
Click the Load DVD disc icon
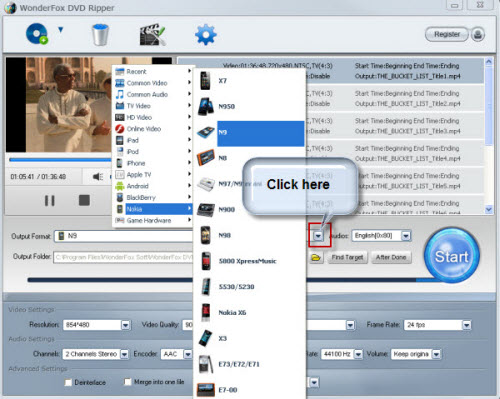click(37, 34)
